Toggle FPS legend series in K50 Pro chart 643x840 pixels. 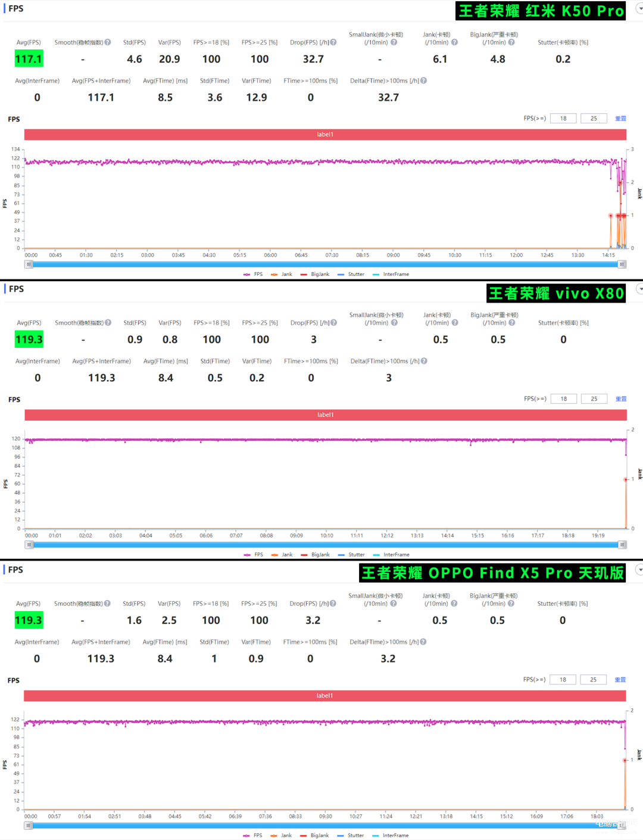pyautogui.click(x=253, y=274)
